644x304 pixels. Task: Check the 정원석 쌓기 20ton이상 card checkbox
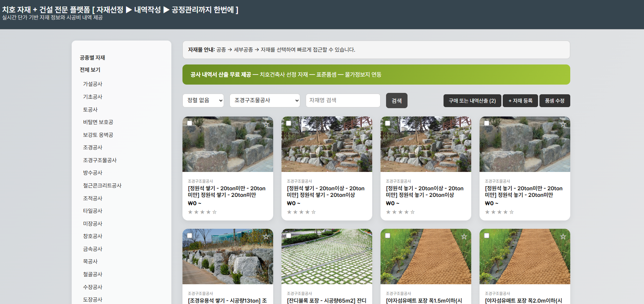tap(288, 123)
